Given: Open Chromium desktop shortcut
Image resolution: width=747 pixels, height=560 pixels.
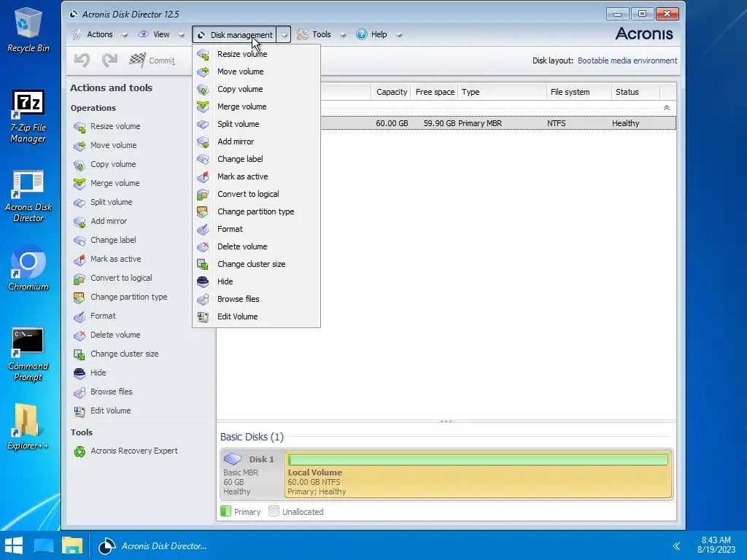Looking at the screenshot, I should coord(28,268).
